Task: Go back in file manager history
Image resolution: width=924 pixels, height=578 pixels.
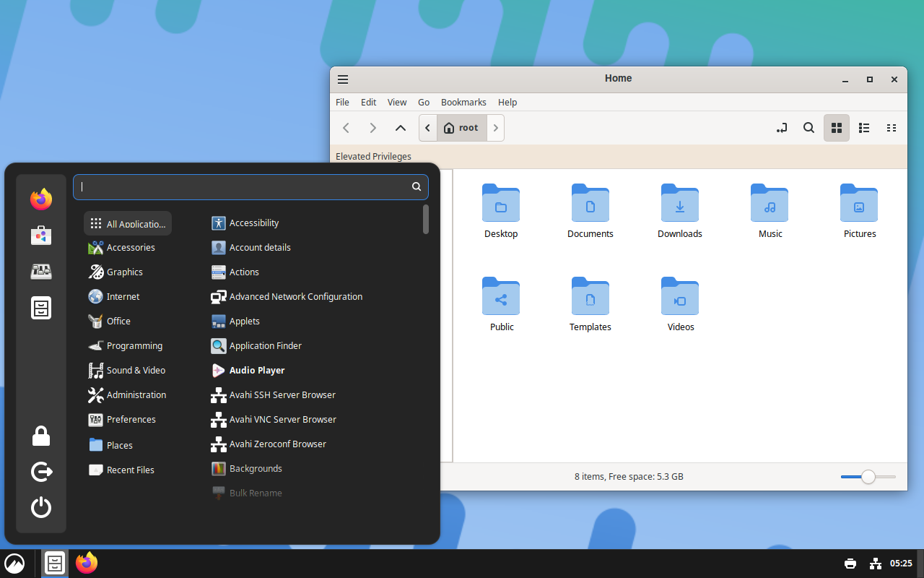Action: click(x=346, y=128)
